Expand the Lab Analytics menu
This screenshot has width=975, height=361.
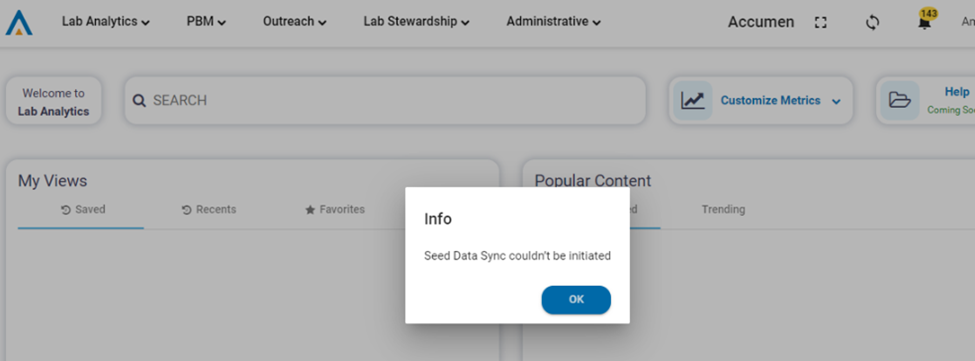tap(106, 22)
